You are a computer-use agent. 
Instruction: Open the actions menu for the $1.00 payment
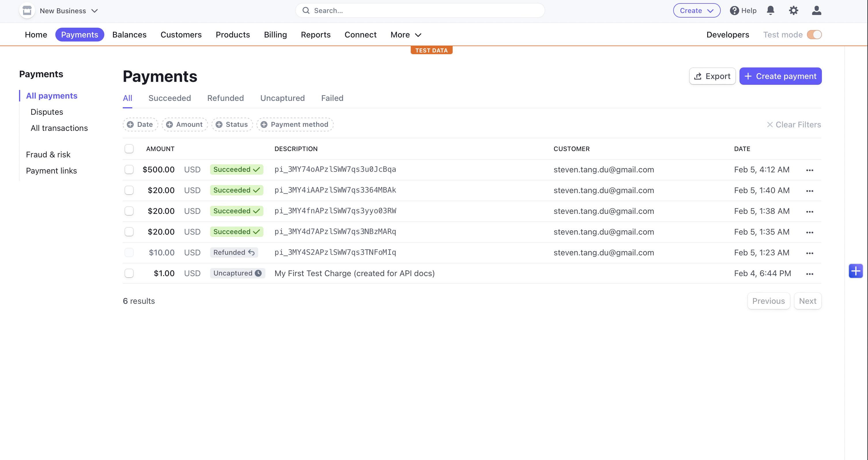coord(809,274)
